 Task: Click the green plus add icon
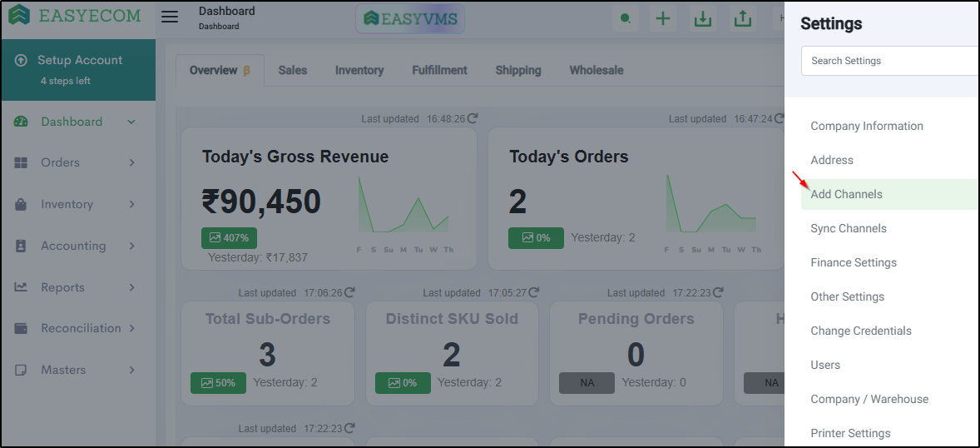coord(662,19)
